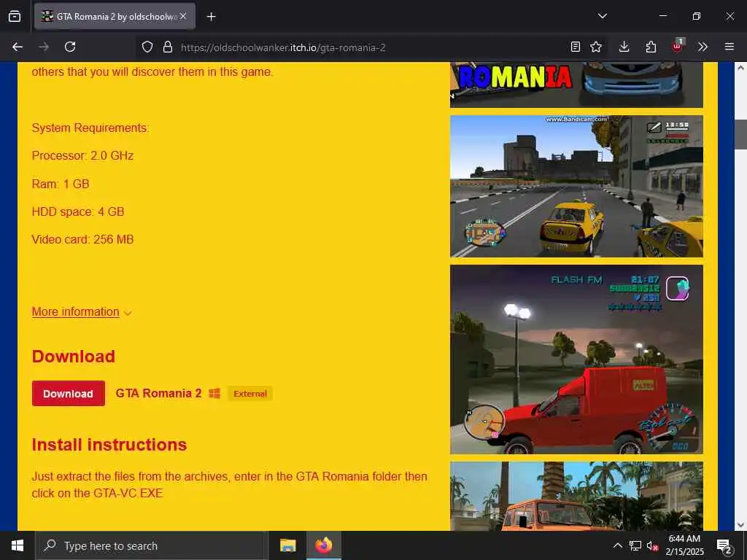Click the Windows platform icon

point(214,393)
